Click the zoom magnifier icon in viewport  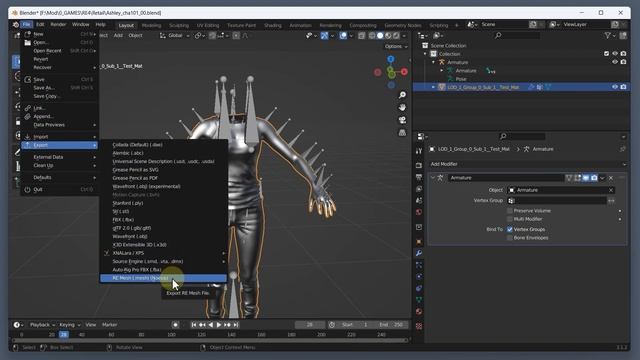pos(402,95)
